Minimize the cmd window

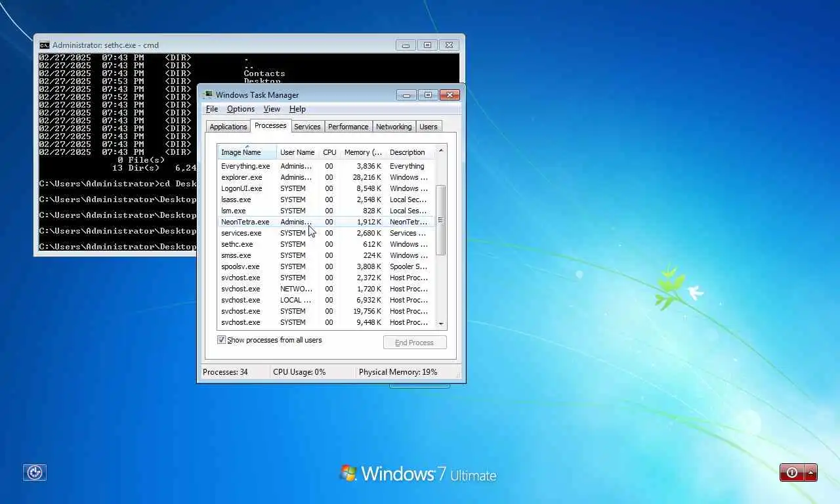406,45
